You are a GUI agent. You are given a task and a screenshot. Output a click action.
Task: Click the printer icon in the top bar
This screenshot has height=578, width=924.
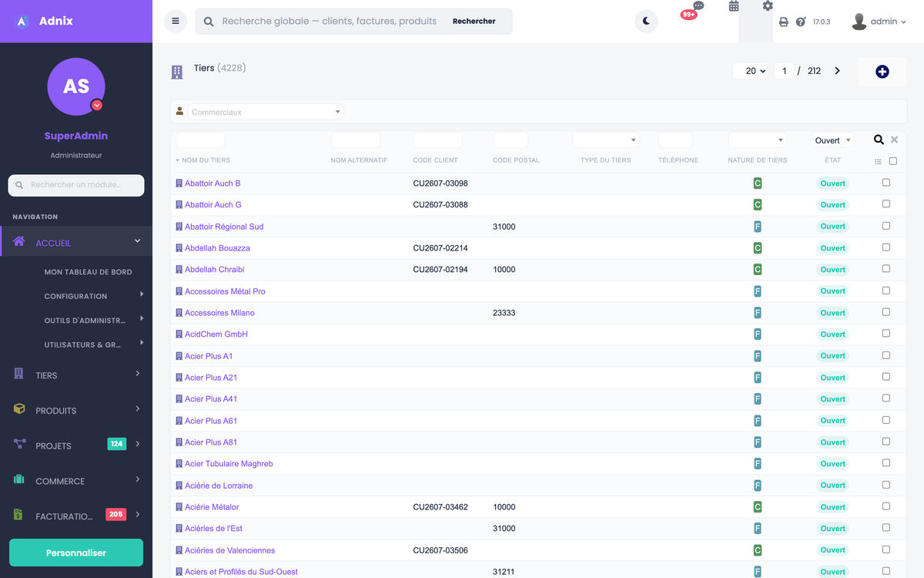784,22
